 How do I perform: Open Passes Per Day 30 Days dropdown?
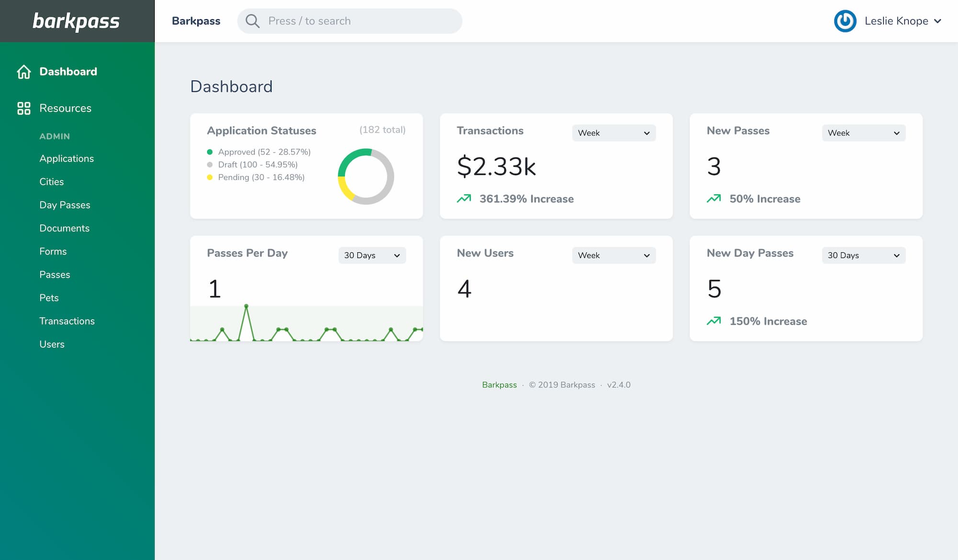click(372, 256)
